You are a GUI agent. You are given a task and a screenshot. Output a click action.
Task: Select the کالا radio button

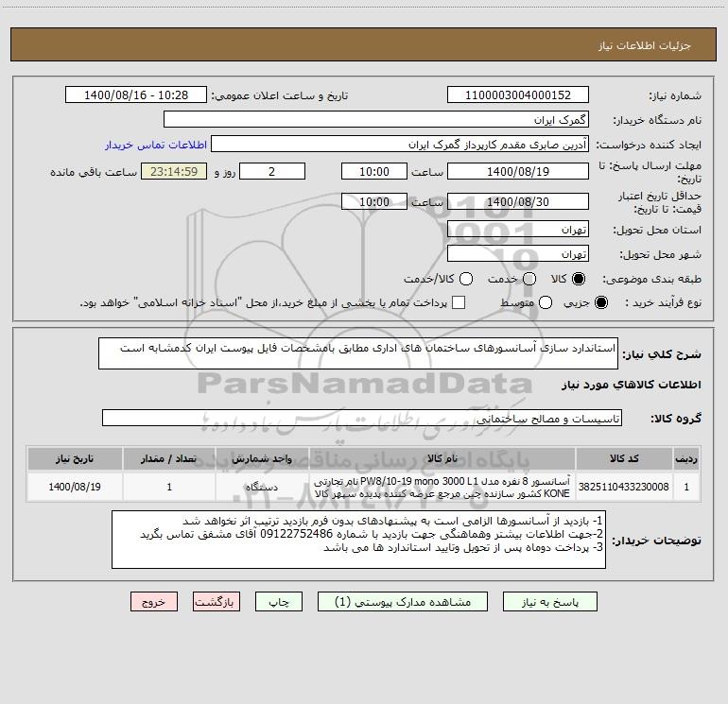579,279
